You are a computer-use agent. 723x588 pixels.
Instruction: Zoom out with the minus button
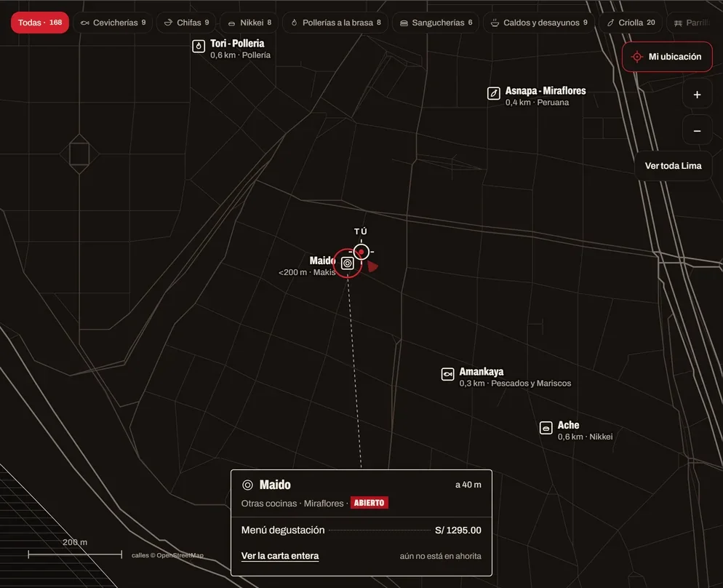(x=697, y=131)
